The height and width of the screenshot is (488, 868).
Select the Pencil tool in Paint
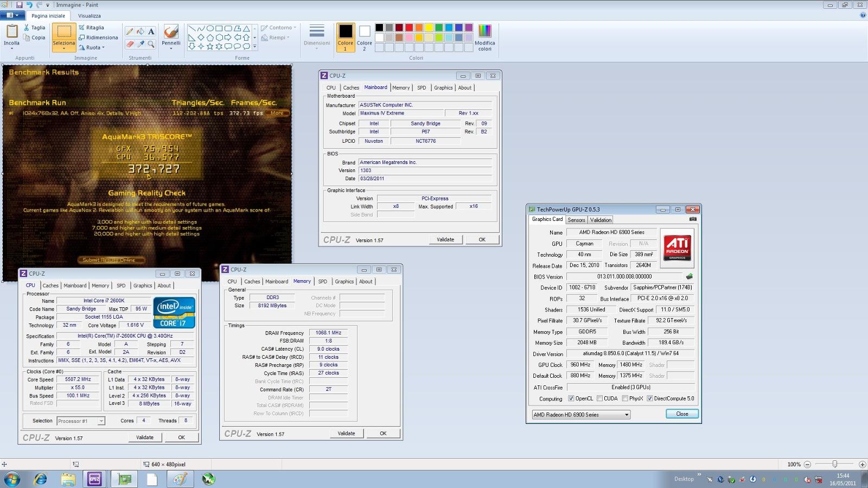pos(130,31)
